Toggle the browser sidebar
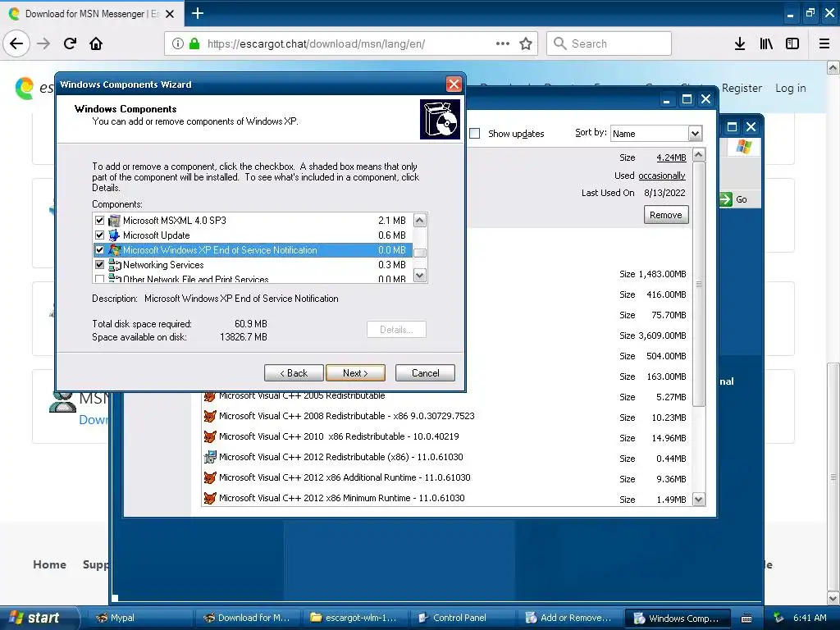Screen dimensions: 840x630 [x=792, y=43]
